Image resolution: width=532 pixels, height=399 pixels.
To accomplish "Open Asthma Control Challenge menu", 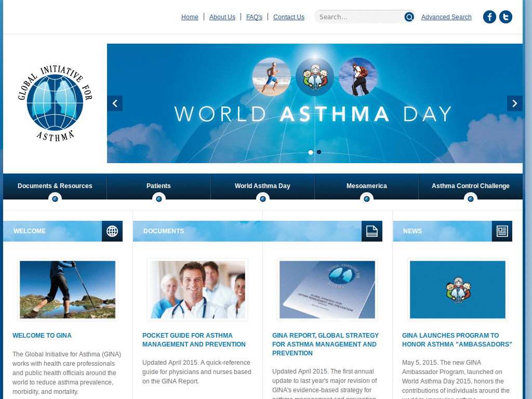I will pyautogui.click(x=471, y=186).
